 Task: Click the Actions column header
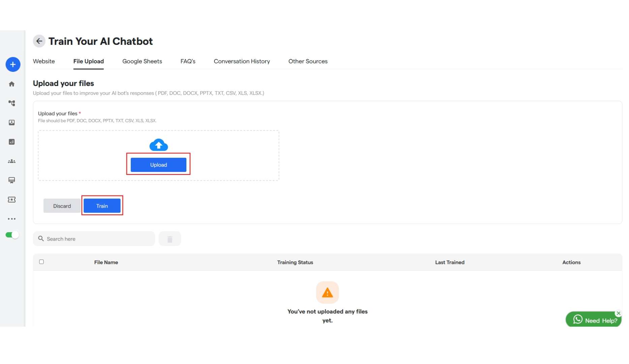click(571, 263)
